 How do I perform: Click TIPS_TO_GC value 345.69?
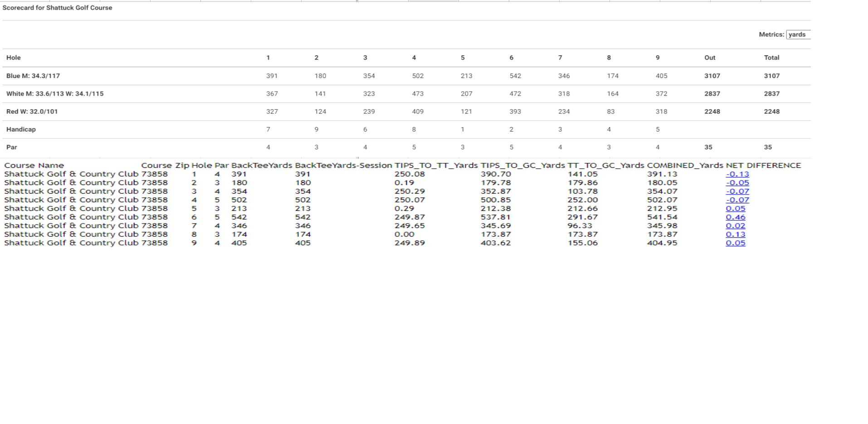[496, 226]
